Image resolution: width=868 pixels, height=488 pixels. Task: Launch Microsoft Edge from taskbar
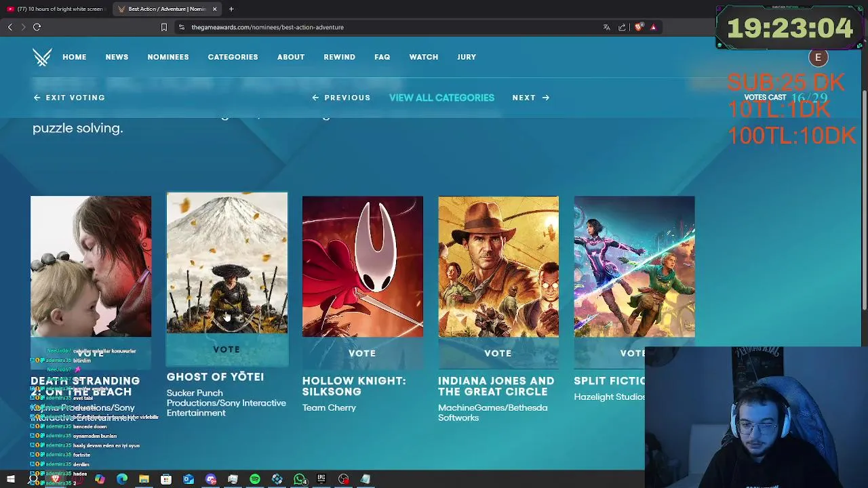click(122, 479)
